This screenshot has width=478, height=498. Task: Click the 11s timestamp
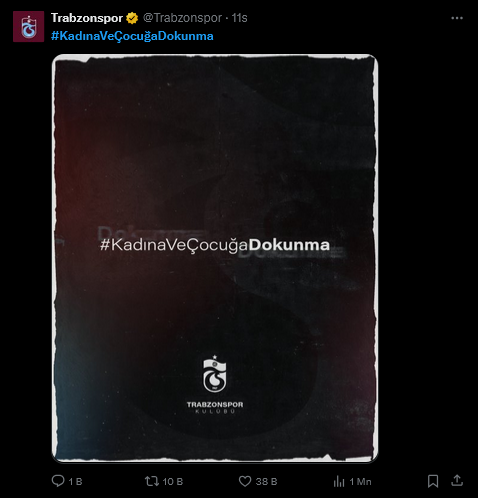click(239, 18)
